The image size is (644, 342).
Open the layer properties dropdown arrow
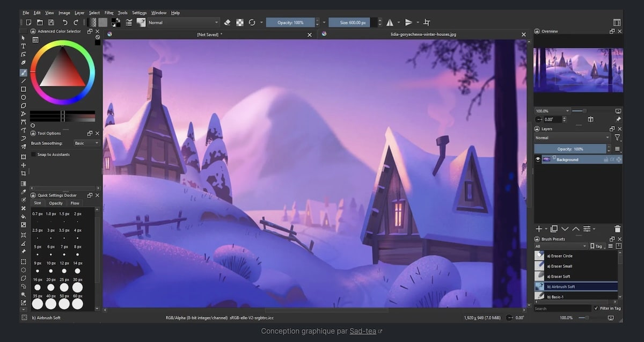coord(594,229)
